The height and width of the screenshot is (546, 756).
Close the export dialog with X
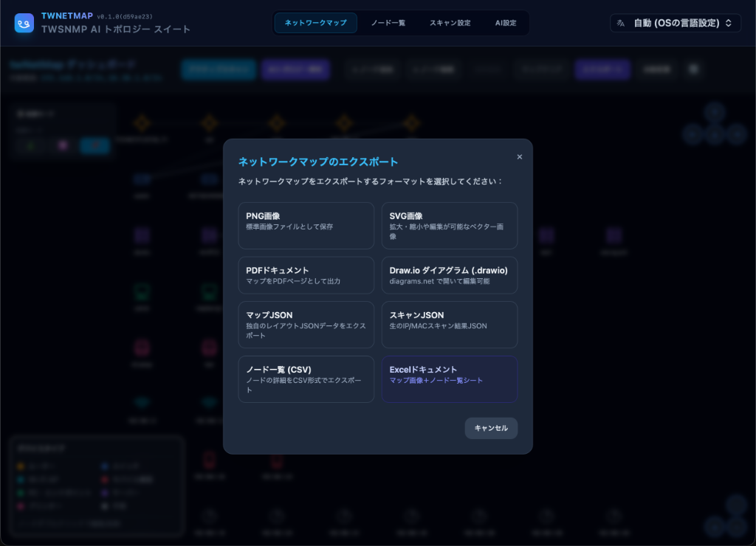(519, 156)
